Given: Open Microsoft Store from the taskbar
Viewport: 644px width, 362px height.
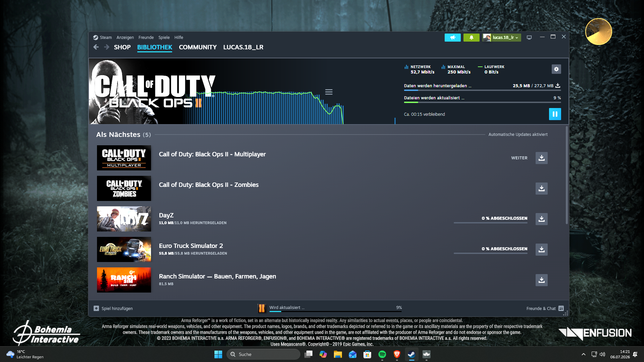Looking at the screenshot, I should pyautogui.click(x=367, y=354).
